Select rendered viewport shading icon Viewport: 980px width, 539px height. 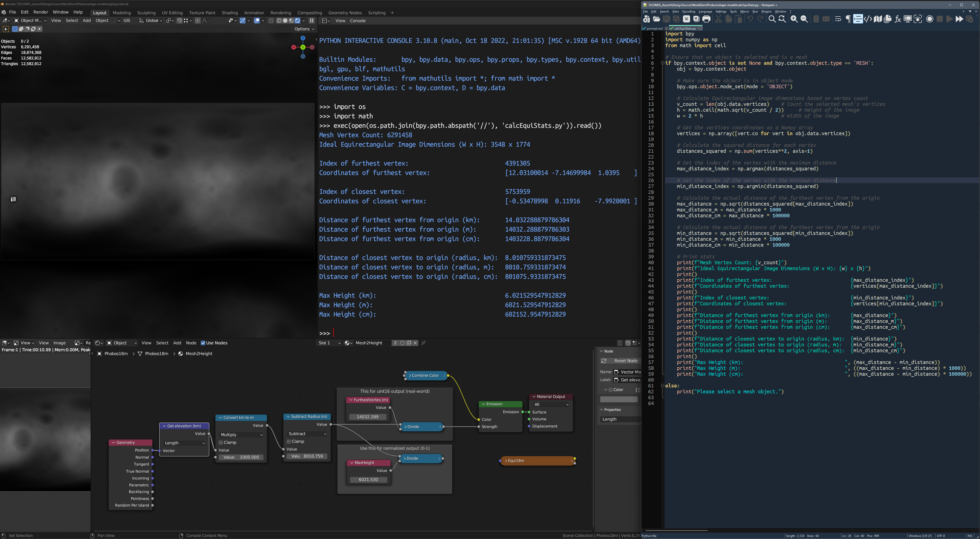298,21
